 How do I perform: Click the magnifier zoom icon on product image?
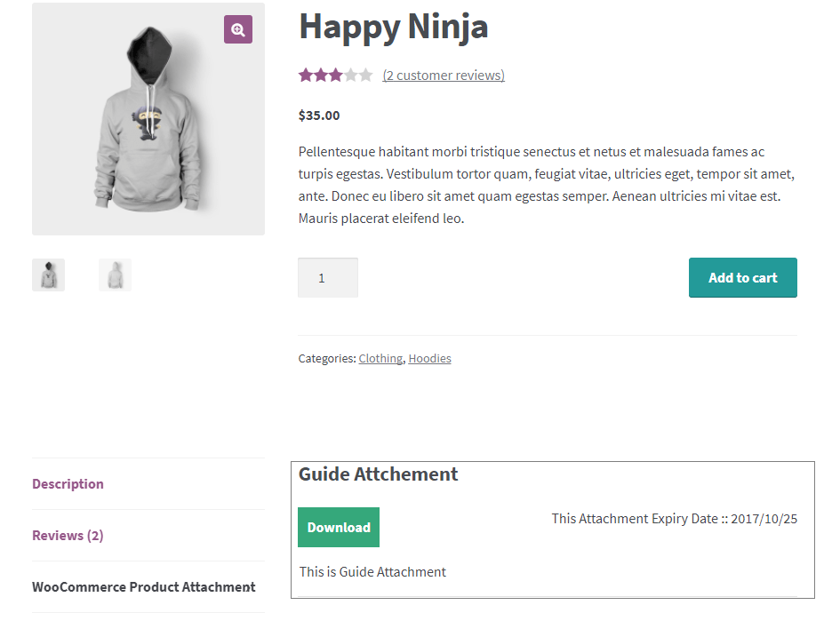(x=238, y=29)
